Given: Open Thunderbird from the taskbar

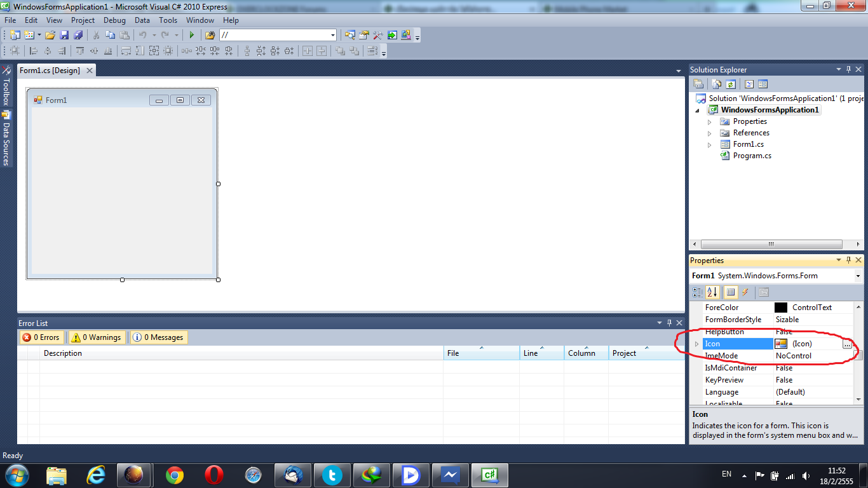Looking at the screenshot, I should [293, 475].
